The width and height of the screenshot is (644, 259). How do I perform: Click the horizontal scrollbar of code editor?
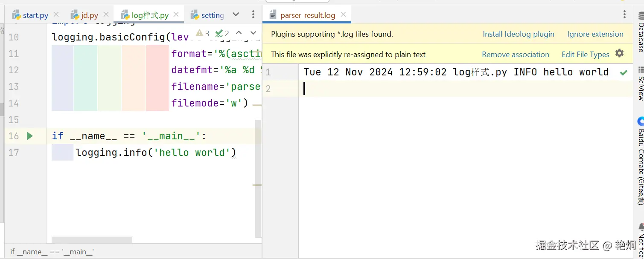tap(92, 240)
